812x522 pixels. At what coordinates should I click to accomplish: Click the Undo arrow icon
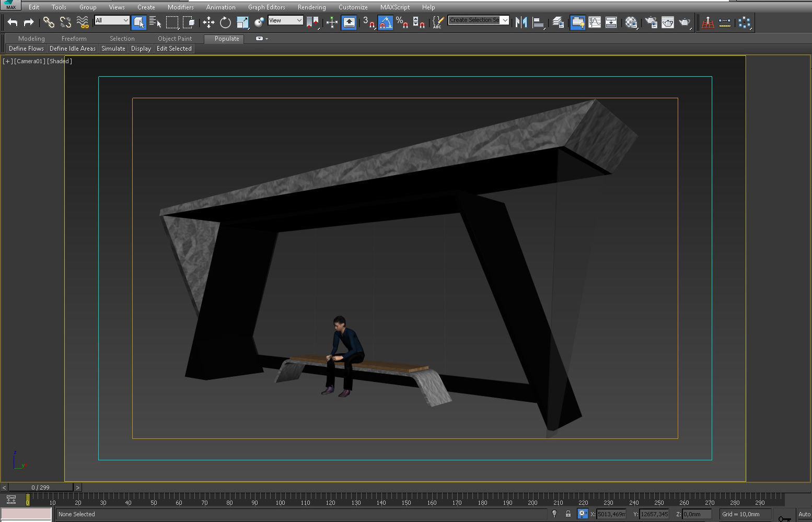(13, 22)
